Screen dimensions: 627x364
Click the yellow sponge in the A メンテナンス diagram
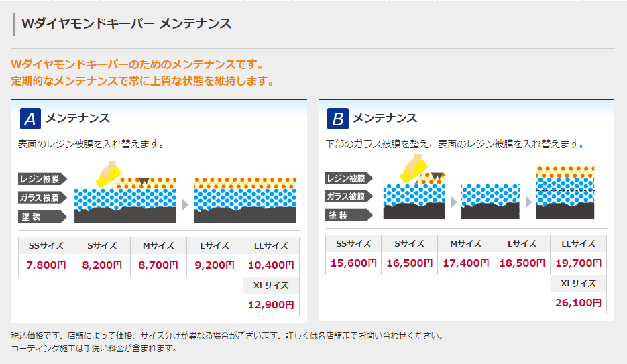(x=107, y=174)
